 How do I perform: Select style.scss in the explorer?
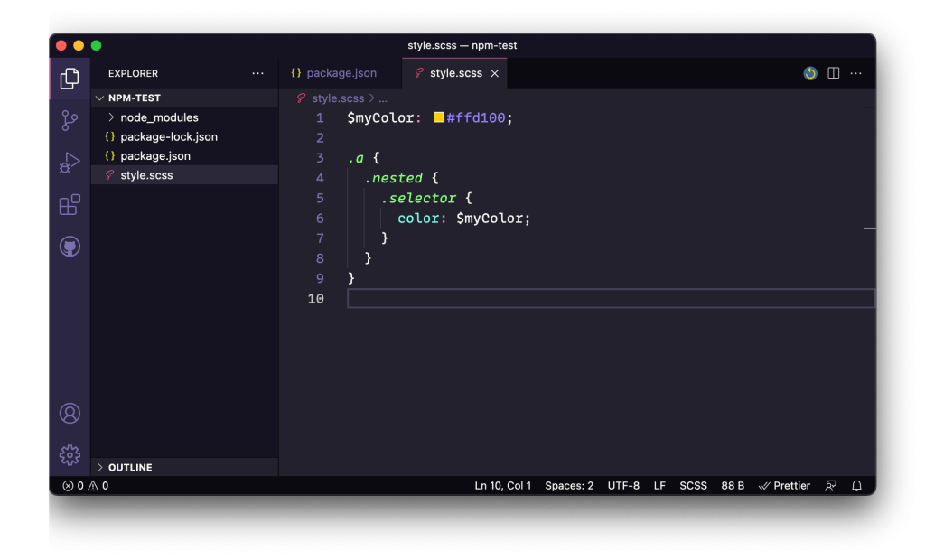[184, 175]
